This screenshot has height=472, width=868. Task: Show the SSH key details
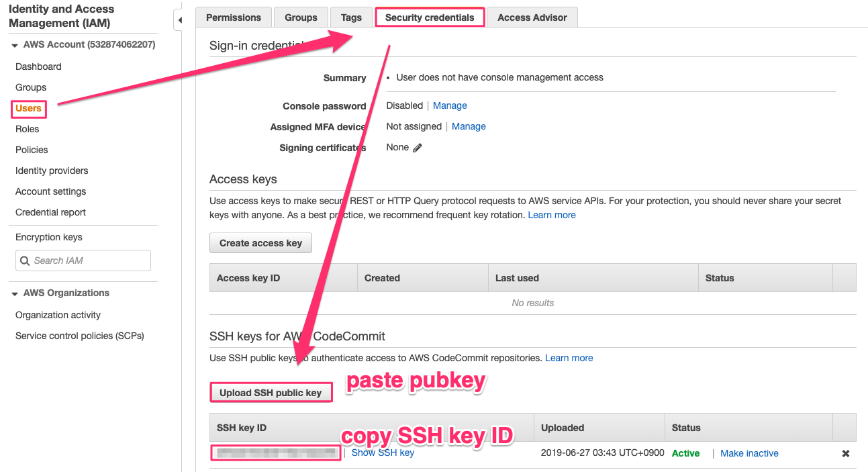383,453
